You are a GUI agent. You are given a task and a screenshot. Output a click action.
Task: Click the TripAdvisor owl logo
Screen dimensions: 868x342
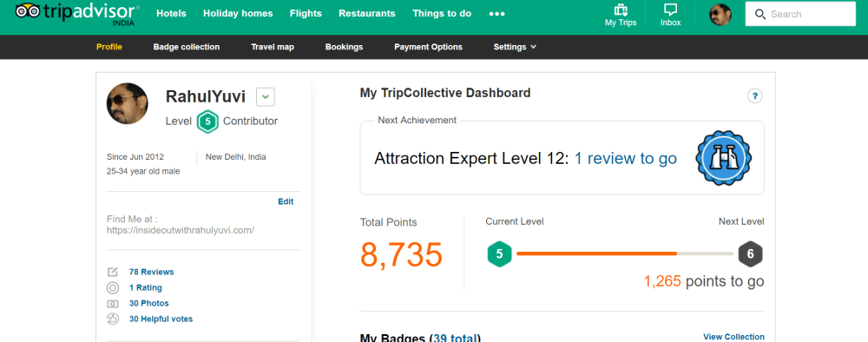coord(28,10)
